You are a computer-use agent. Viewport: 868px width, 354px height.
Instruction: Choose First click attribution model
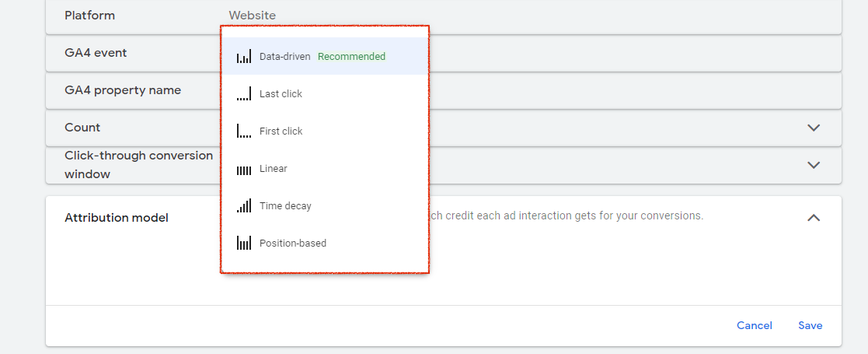point(325,131)
